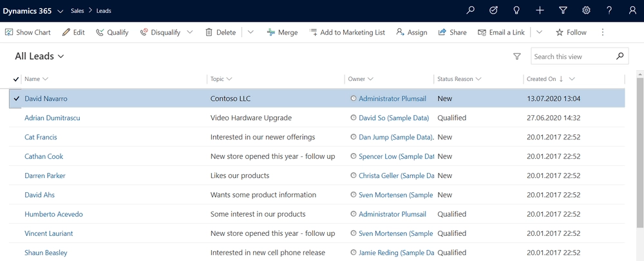Disqualify the selected lead
644x261 pixels.
[160, 32]
